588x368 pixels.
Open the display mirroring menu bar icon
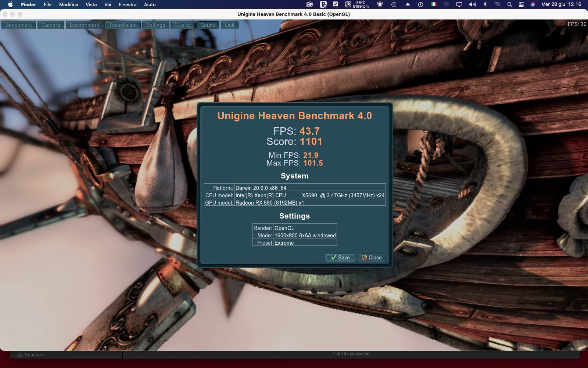[x=459, y=4]
